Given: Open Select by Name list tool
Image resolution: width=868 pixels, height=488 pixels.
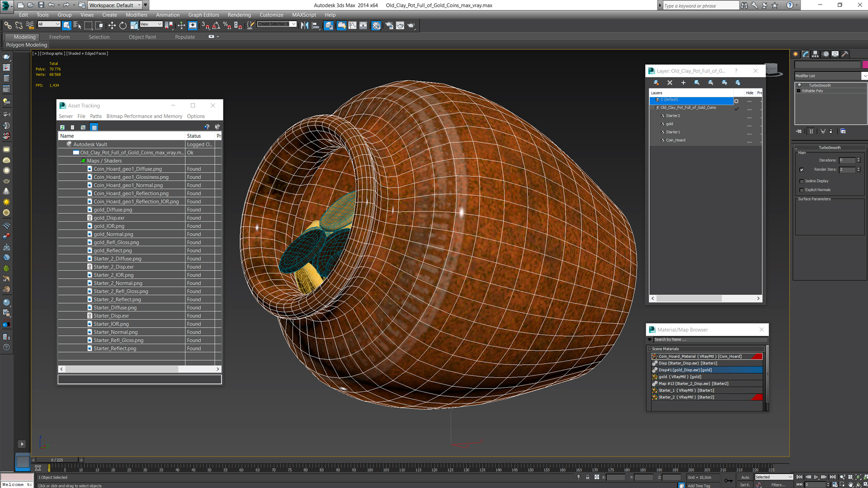Looking at the screenshot, I should tap(77, 25).
